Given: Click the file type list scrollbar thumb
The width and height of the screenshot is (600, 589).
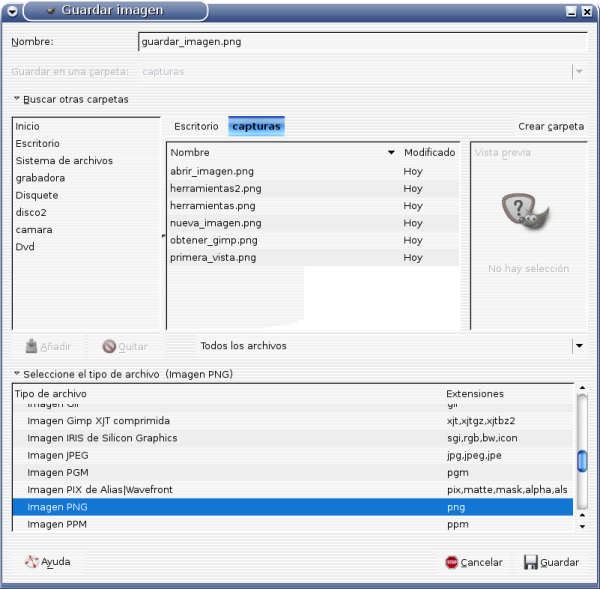Looking at the screenshot, I should [x=582, y=461].
